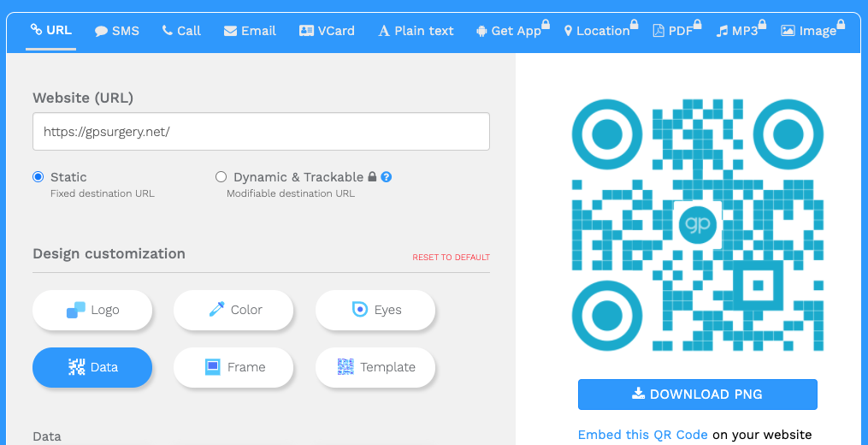Choose the Plain text tab
Image resolution: width=868 pixels, height=445 pixels.
tap(416, 31)
